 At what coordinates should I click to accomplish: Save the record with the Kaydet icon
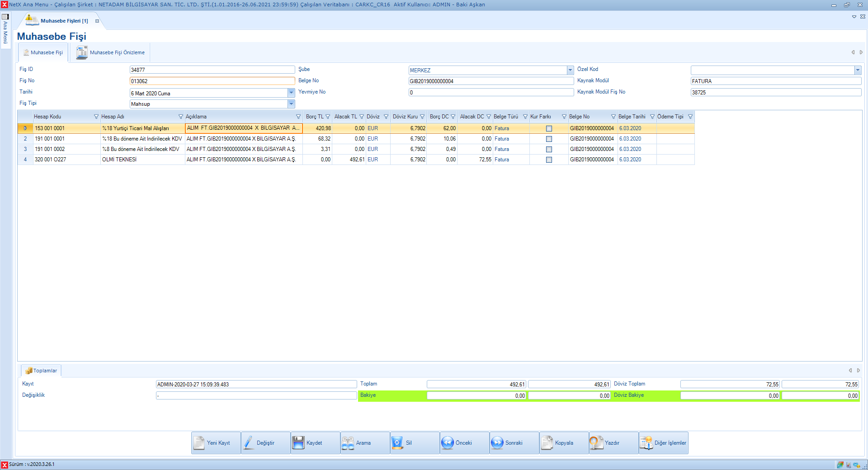pos(298,443)
